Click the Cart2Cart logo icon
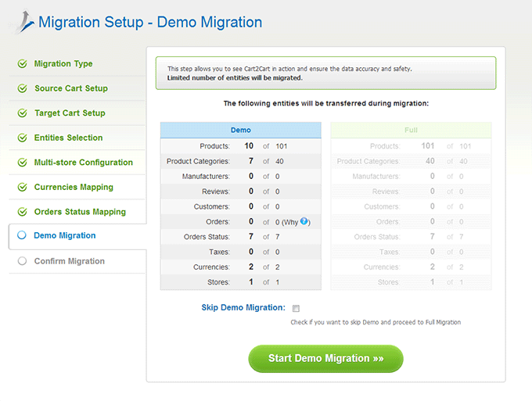532x401 pixels. 24,22
